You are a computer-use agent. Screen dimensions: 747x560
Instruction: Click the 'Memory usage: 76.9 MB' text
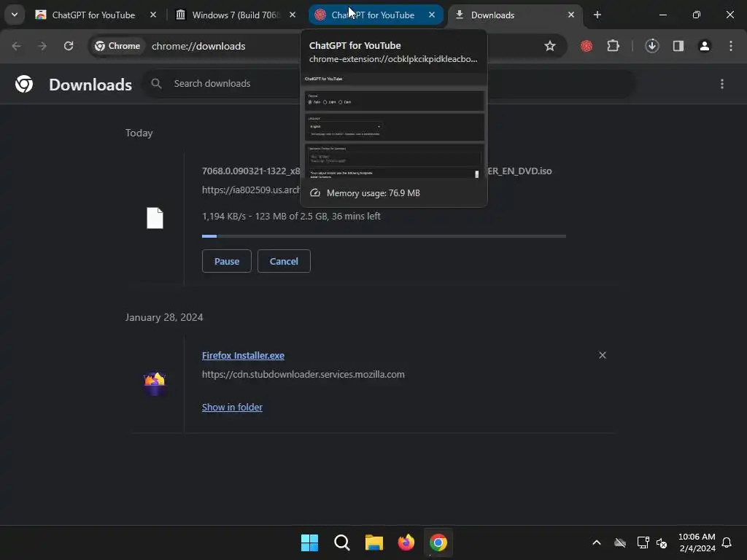click(373, 192)
